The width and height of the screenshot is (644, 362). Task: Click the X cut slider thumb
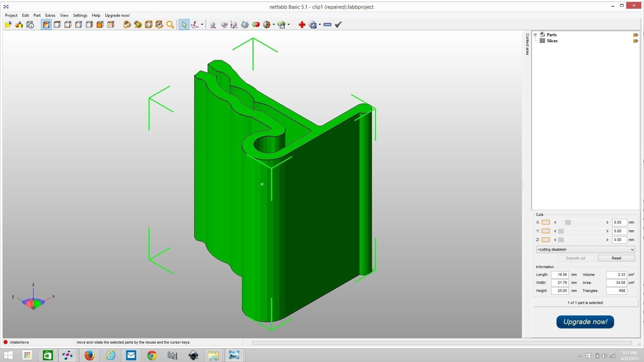point(568,222)
